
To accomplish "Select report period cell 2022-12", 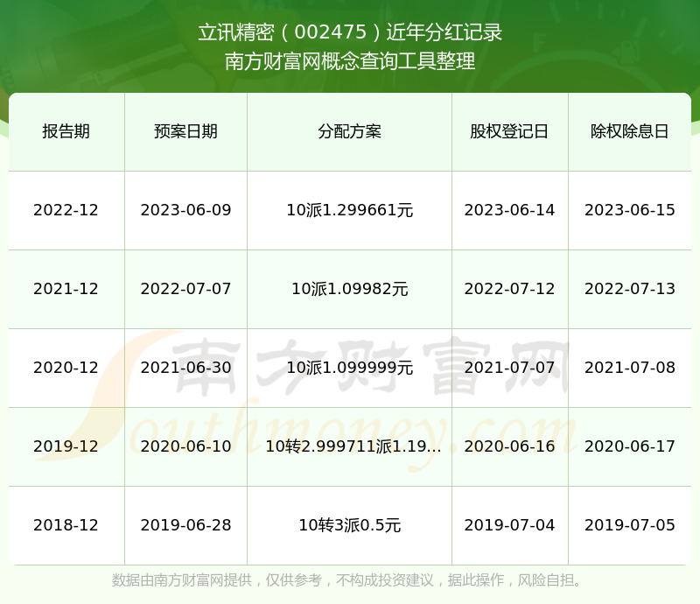I will point(66,210).
